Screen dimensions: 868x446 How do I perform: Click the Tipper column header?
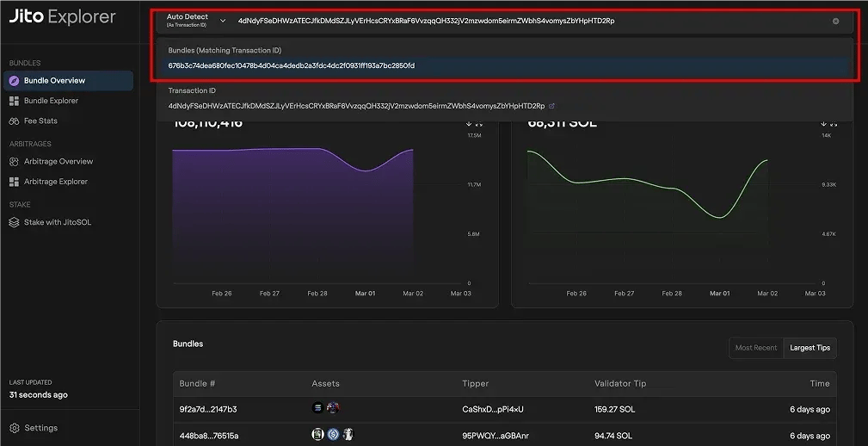click(x=476, y=383)
